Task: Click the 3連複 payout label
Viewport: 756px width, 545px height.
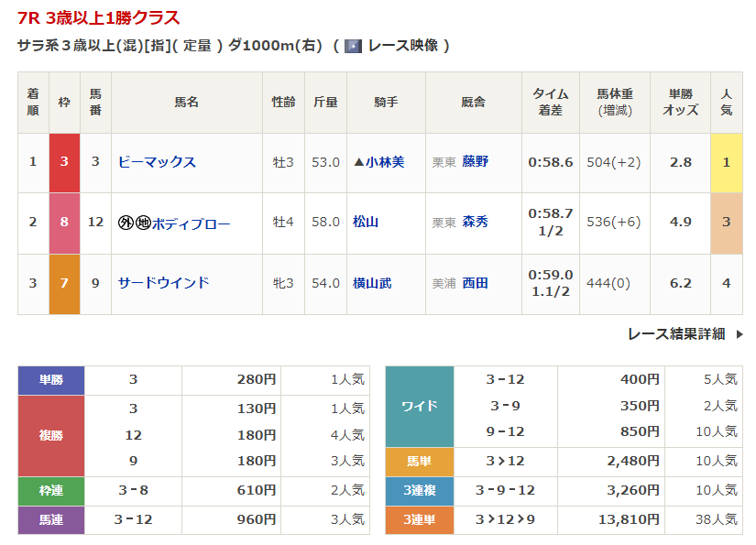Action: (x=420, y=491)
